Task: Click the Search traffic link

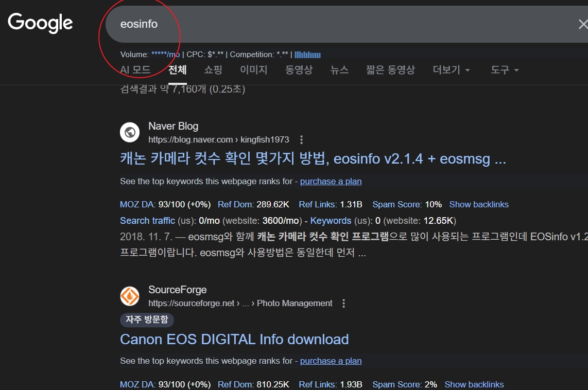Action: pyautogui.click(x=147, y=221)
